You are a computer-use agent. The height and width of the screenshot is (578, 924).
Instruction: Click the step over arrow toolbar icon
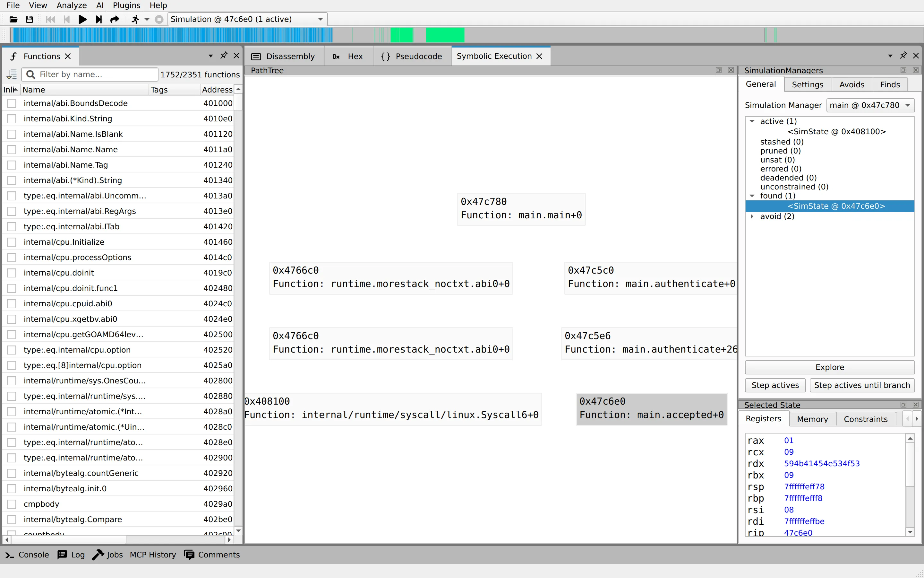[x=115, y=19]
